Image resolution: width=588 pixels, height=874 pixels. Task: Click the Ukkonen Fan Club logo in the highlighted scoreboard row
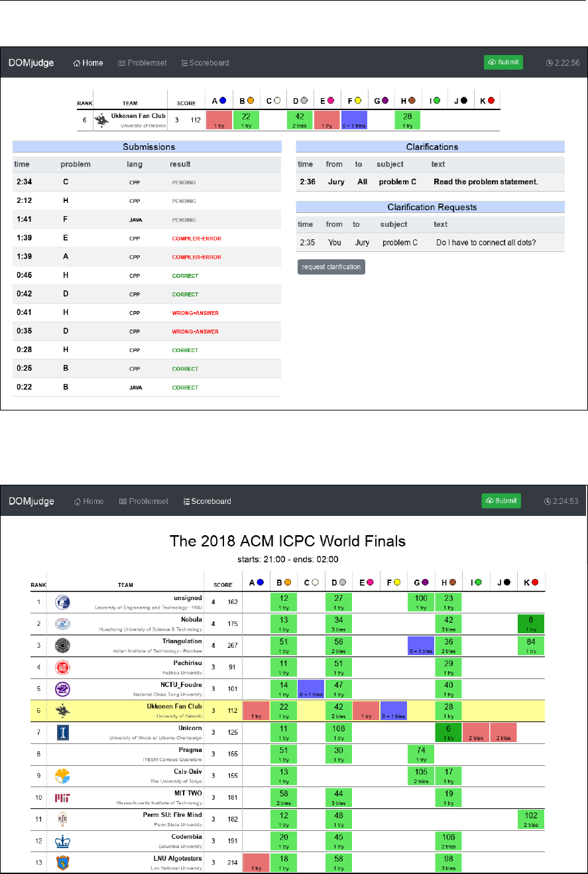pyautogui.click(x=62, y=711)
